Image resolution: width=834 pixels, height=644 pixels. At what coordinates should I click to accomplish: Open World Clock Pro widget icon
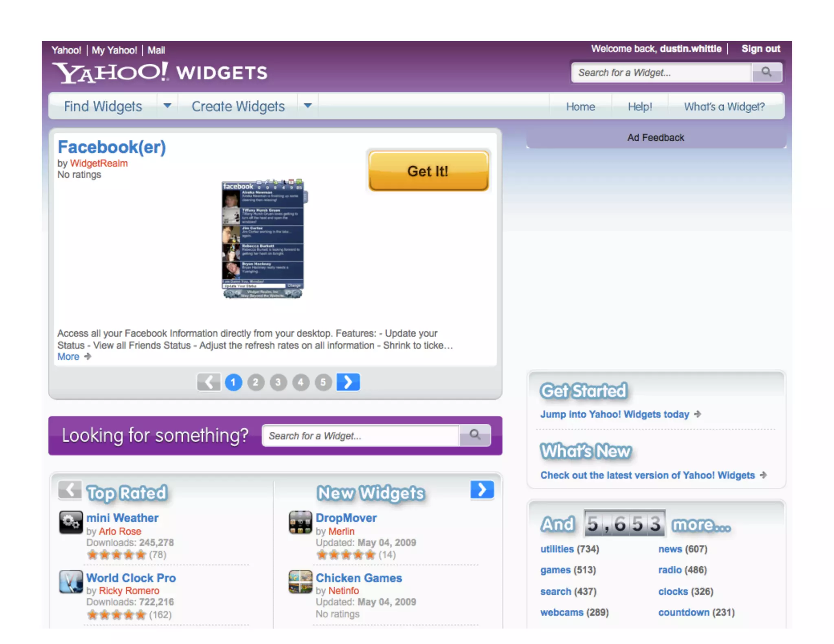(71, 581)
